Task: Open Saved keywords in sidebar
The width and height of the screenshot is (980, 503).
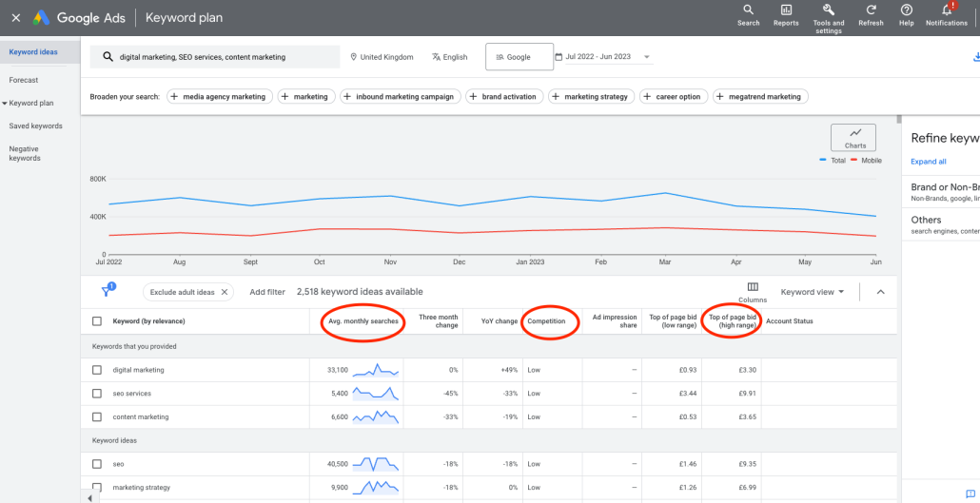Action: [35, 126]
